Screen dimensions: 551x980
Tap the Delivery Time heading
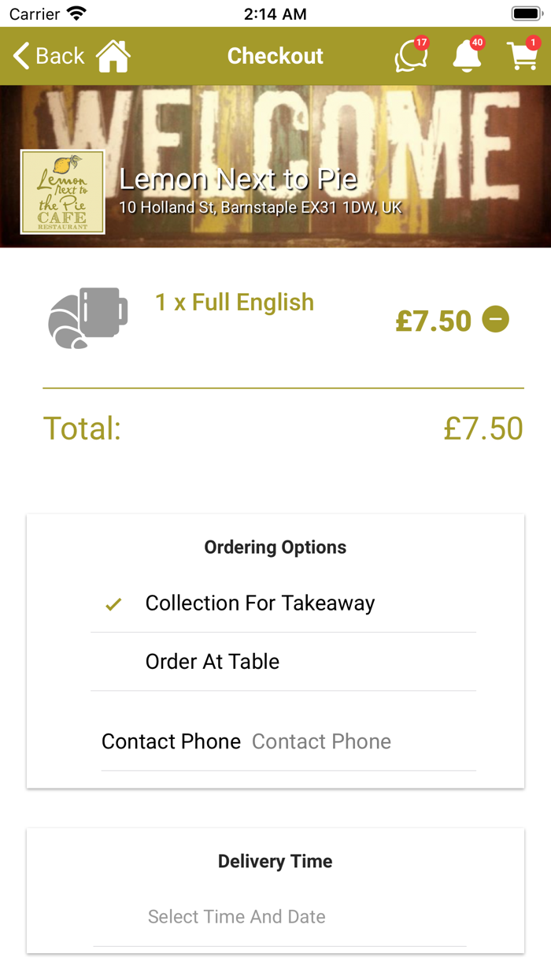[275, 861]
